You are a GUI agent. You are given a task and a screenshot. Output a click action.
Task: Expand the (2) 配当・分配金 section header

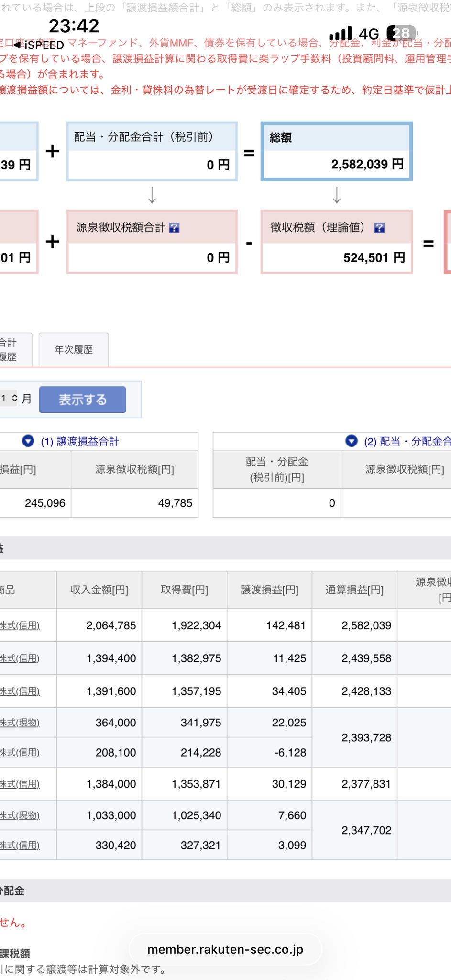(x=407, y=442)
